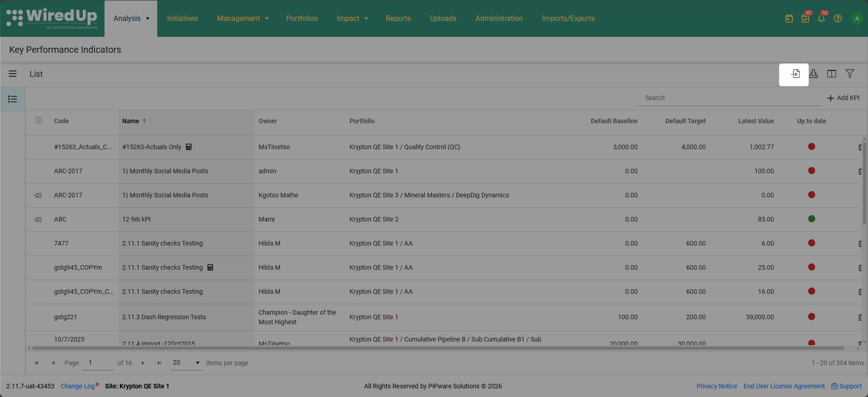Click Default Target column header
The image size is (868, 397).
click(685, 121)
